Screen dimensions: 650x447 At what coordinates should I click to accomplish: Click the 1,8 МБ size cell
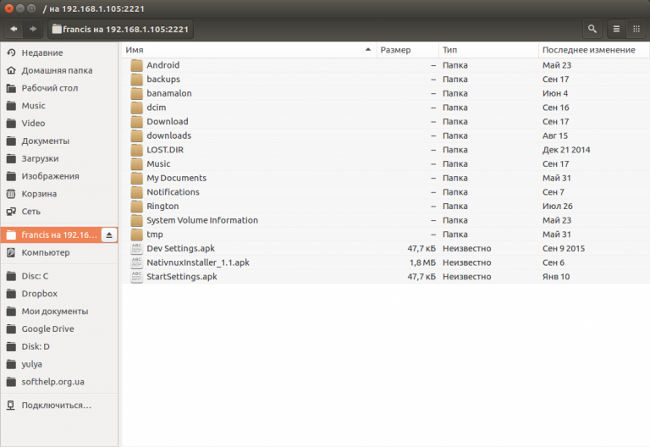pos(422,262)
